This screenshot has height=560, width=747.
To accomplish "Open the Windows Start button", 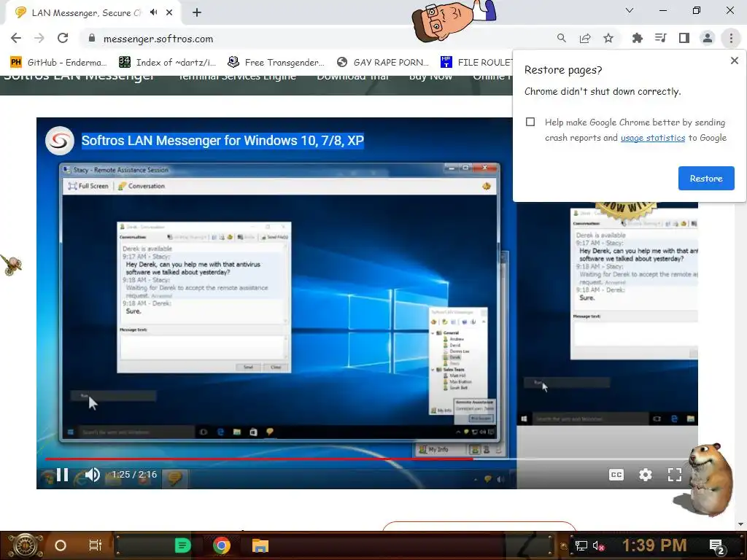I will [x=24, y=545].
